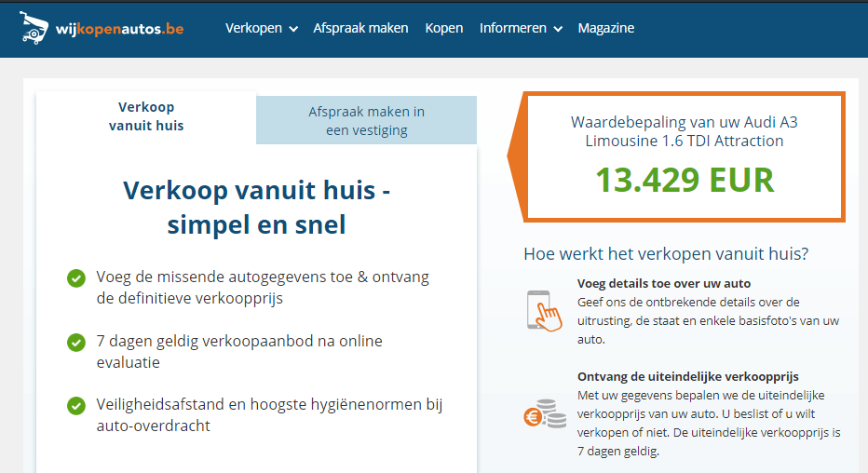This screenshot has height=473, width=868.
Task: Click the 'Geef ons de ontbrekende details' paragraph
Action: pyautogui.click(x=708, y=321)
